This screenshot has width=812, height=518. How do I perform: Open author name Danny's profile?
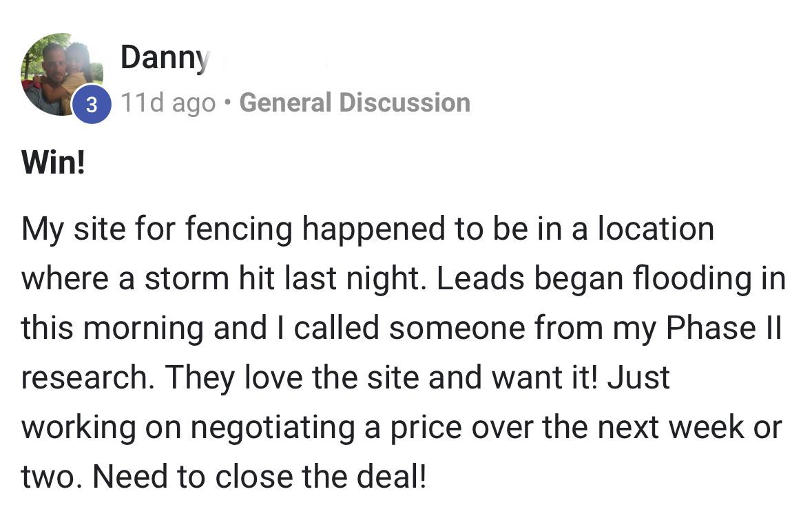point(163,58)
